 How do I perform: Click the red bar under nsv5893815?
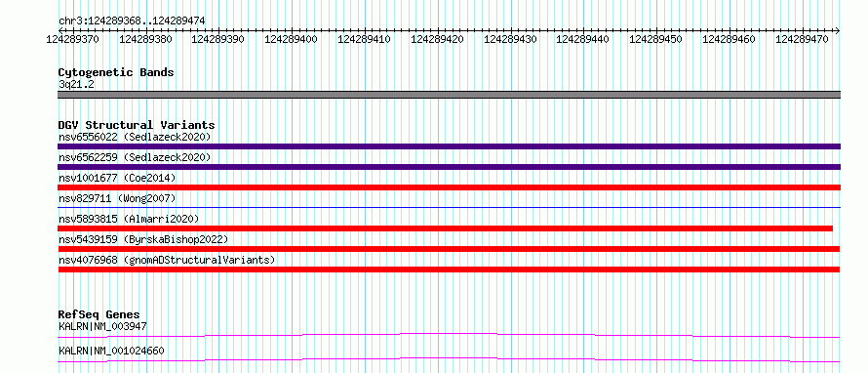tap(445, 228)
